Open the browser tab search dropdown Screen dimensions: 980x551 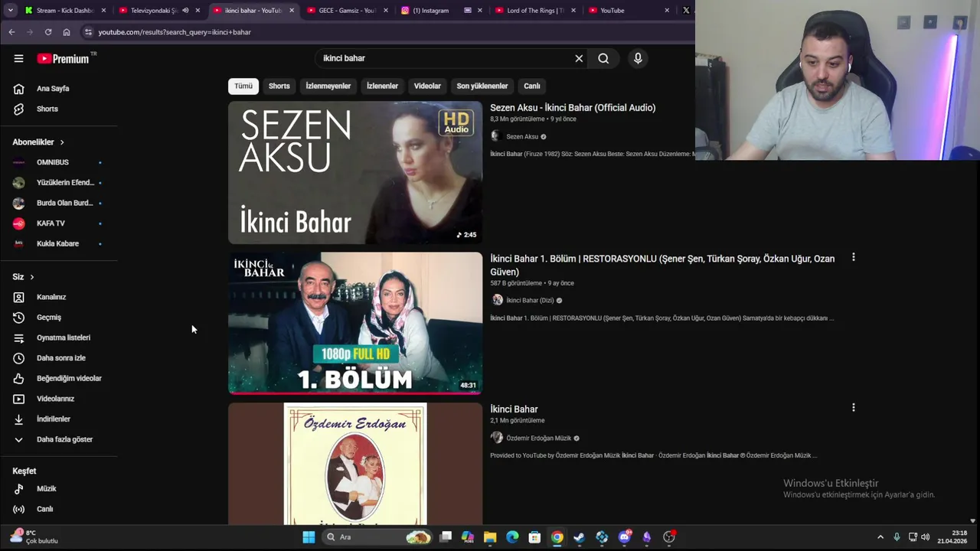point(10,11)
